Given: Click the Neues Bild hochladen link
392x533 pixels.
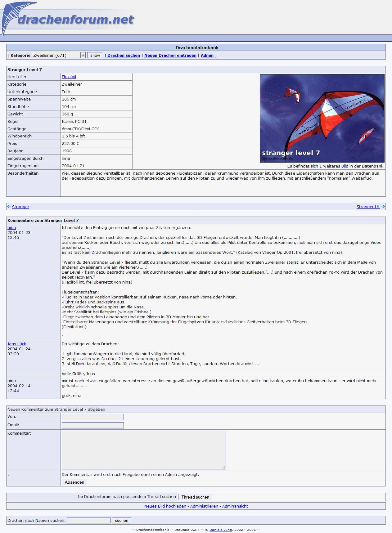Looking at the screenshot, I should (165, 506).
